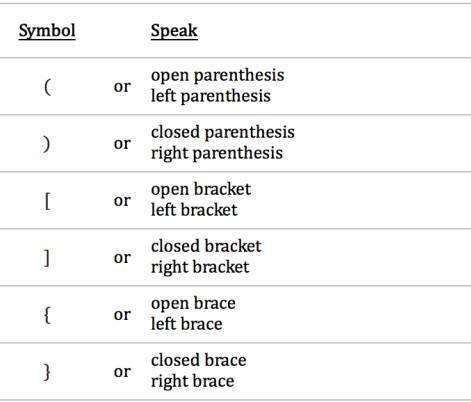Click the text 'closed parenthesis'
Image resolution: width=471 pixels, height=402 pixels.
pyautogui.click(x=223, y=133)
